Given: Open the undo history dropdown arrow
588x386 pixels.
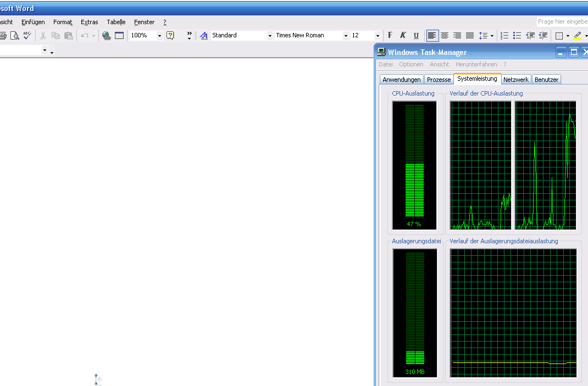Looking at the screenshot, I should [x=93, y=36].
